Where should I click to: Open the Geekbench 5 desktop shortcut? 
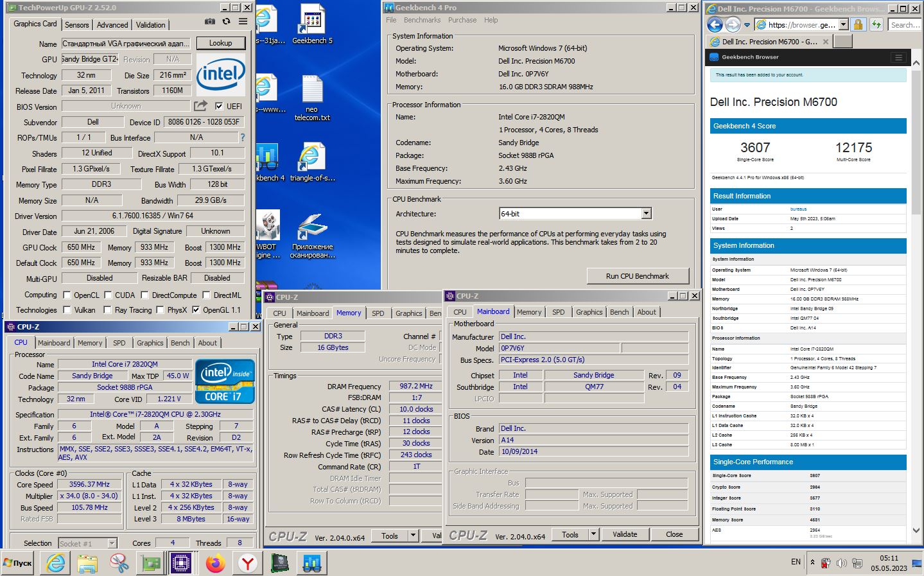312,25
